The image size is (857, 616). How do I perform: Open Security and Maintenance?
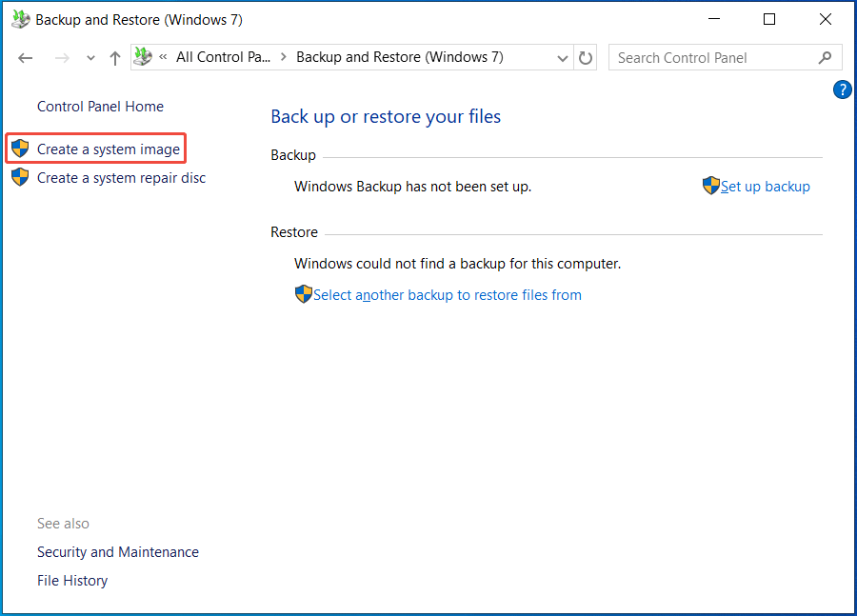point(117,551)
